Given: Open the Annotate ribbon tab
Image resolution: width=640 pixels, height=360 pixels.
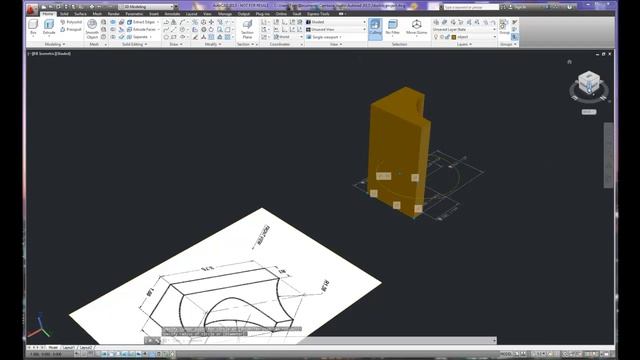Looking at the screenshot, I should tap(172, 14).
